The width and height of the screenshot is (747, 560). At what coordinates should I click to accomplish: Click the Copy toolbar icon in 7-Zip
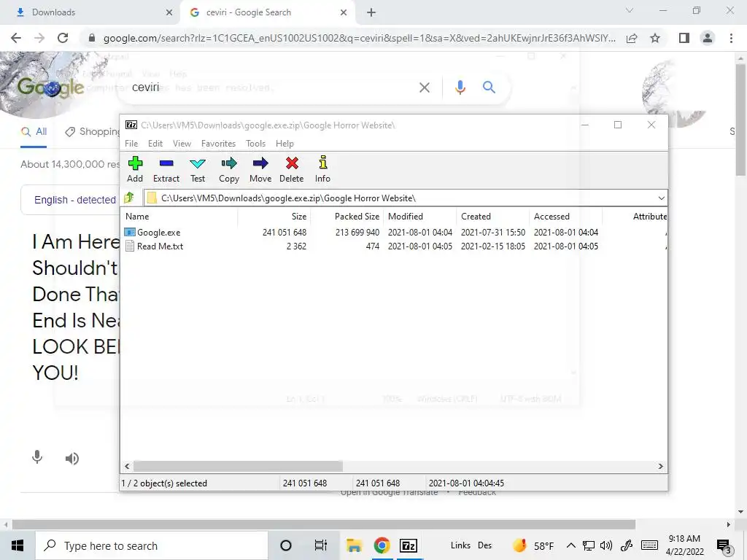pos(229,169)
